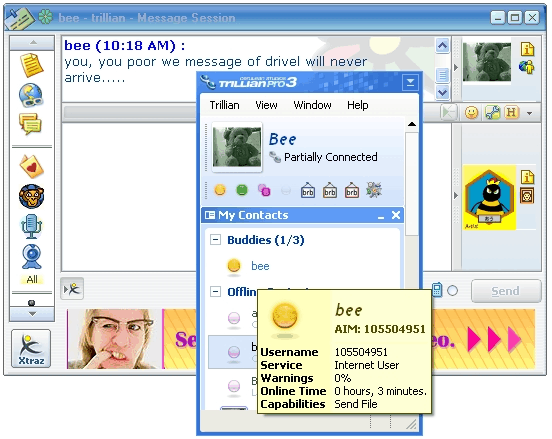The image size is (552, 439).
Task: Open the smiley emoticon picker
Action: 471,113
